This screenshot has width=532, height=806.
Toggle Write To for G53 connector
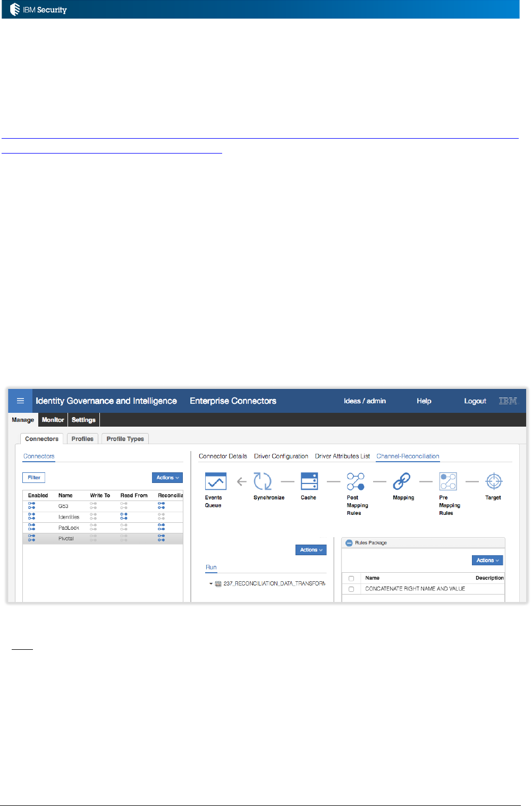(94, 506)
